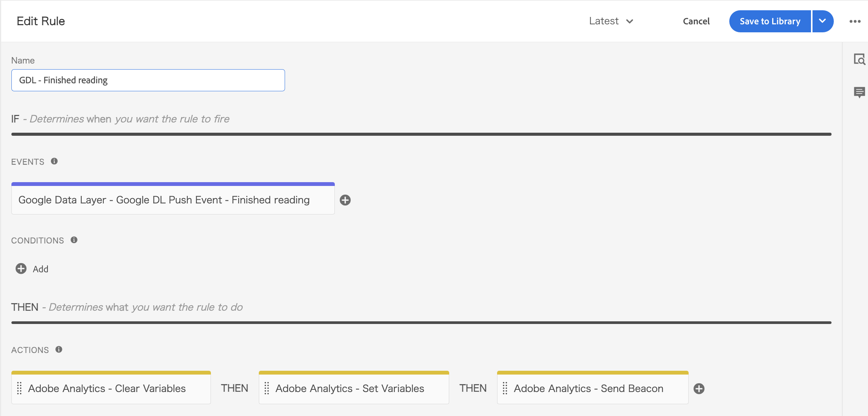Click the add event plus icon
The image size is (868, 416).
click(345, 200)
